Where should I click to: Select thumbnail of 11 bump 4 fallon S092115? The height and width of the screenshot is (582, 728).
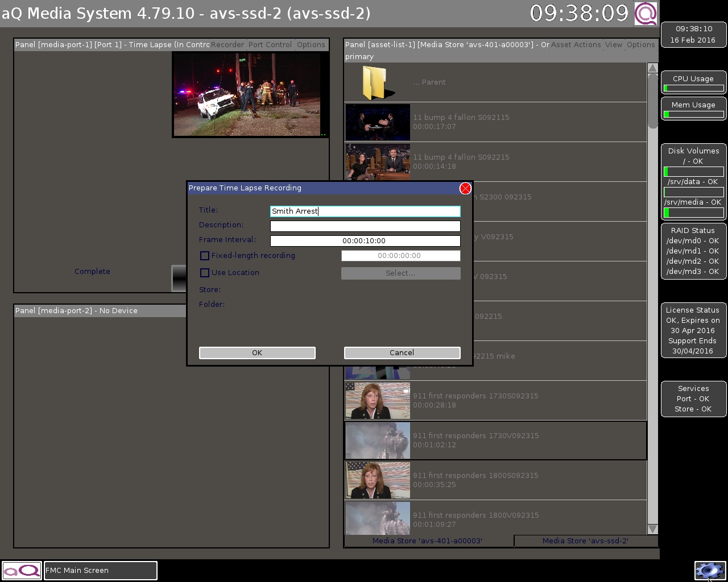click(378, 122)
